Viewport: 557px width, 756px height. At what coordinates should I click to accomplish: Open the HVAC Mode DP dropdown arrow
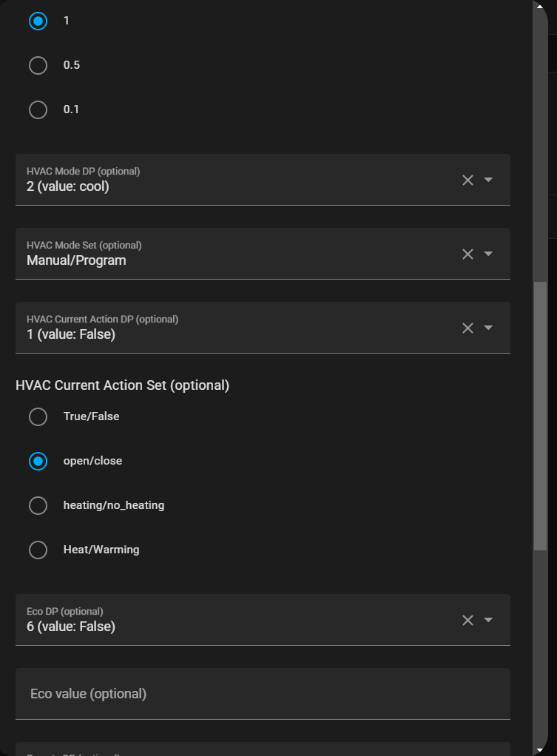tap(488, 180)
